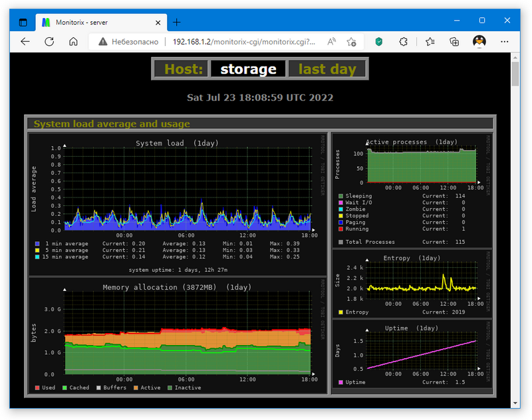Go back to the previous page

tap(25, 42)
